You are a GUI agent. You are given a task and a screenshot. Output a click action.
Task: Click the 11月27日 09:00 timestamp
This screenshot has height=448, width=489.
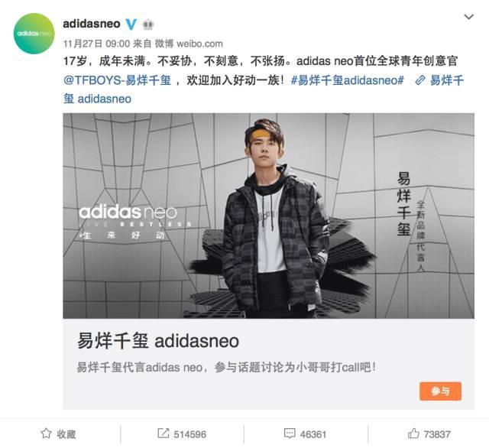96,44
